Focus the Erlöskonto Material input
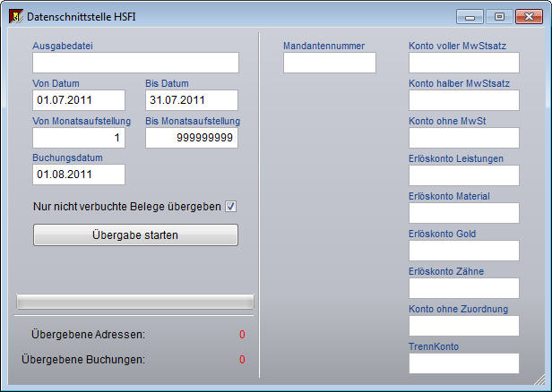552x392 pixels. click(x=464, y=213)
